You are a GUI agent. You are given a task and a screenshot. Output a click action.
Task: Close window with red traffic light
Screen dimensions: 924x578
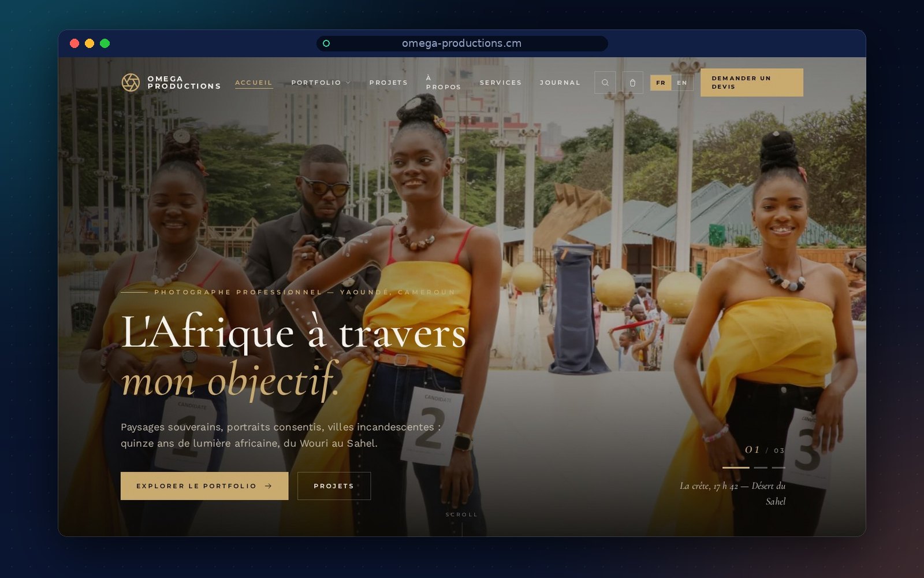[x=74, y=43]
